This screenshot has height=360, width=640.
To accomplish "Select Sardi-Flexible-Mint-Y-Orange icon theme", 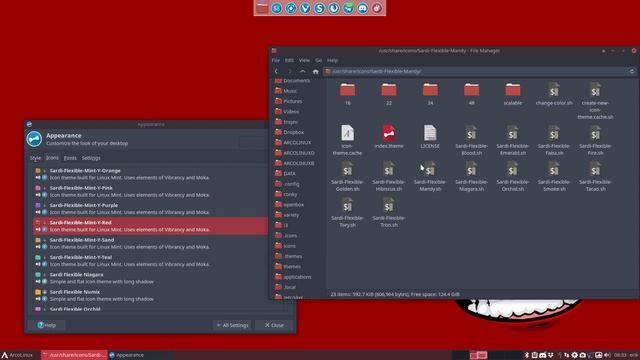I will coord(150,174).
